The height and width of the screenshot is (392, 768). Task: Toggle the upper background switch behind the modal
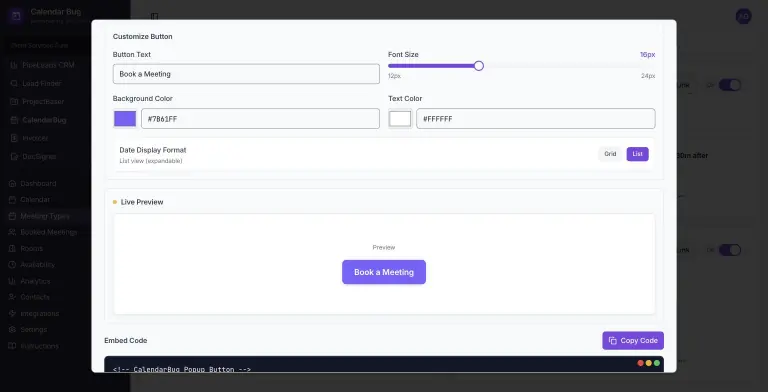tap(730, 85)
